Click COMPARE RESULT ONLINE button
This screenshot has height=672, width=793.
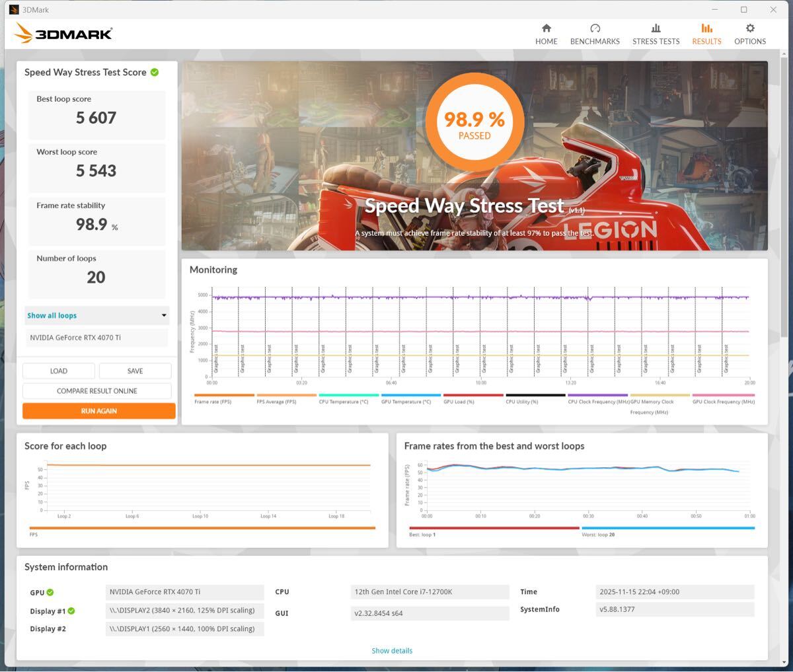(97, 391)
